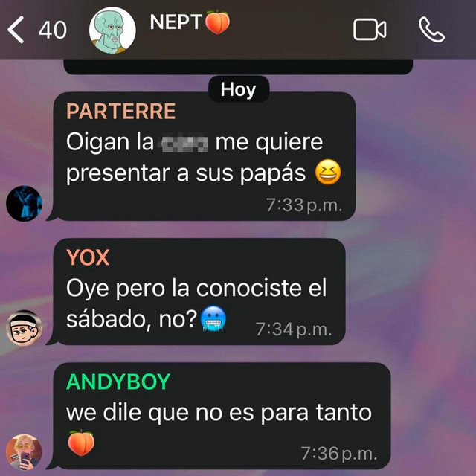
Task: Open PARTERRE's blue avatar
Action: 24,203
